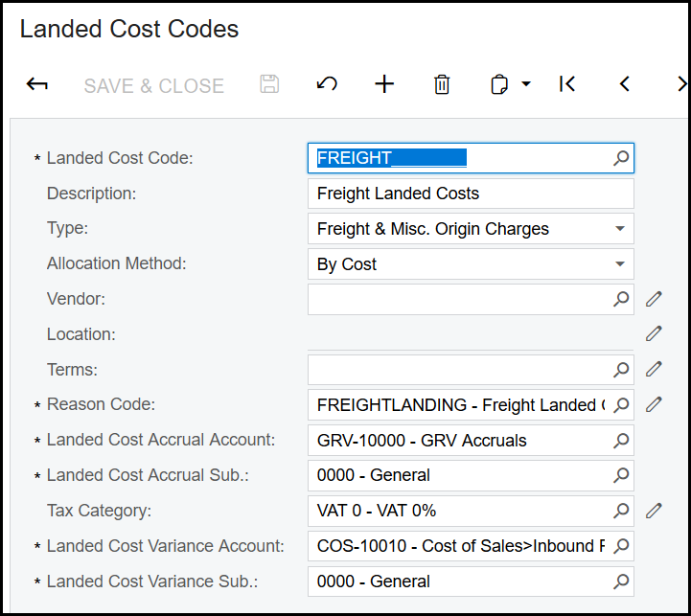
Task: Edit Tax Category with pencil icon
Action: click(x=654, y=511)
